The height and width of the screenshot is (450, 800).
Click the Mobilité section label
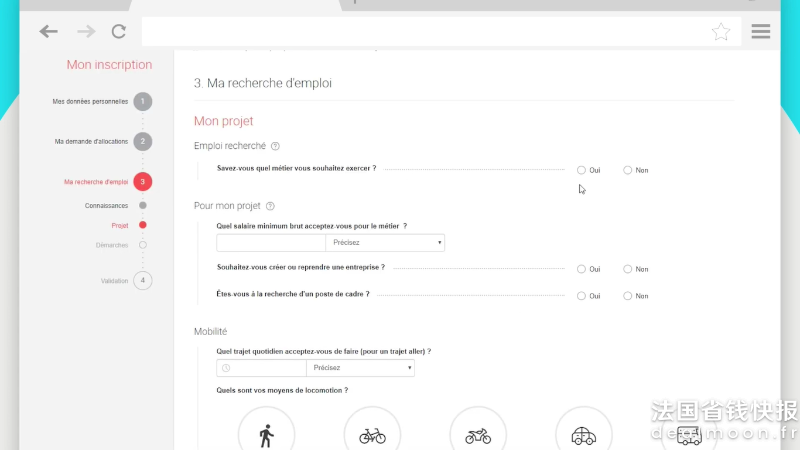pos(210,332)
